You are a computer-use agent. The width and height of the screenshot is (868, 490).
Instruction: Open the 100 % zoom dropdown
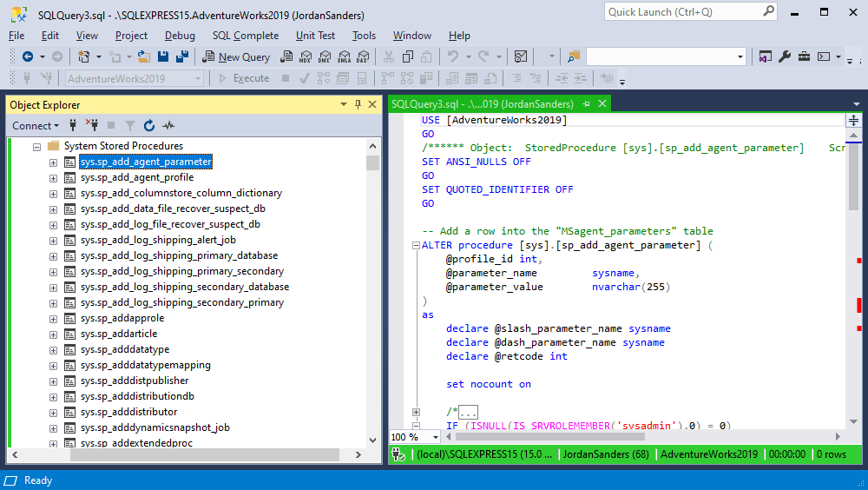pos(436,437)
